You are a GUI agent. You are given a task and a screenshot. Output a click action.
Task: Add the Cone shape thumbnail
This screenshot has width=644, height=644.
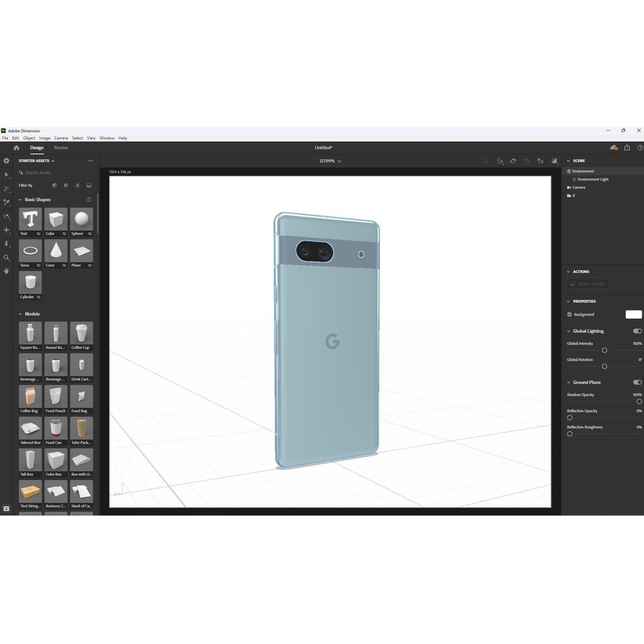point(56,250)
